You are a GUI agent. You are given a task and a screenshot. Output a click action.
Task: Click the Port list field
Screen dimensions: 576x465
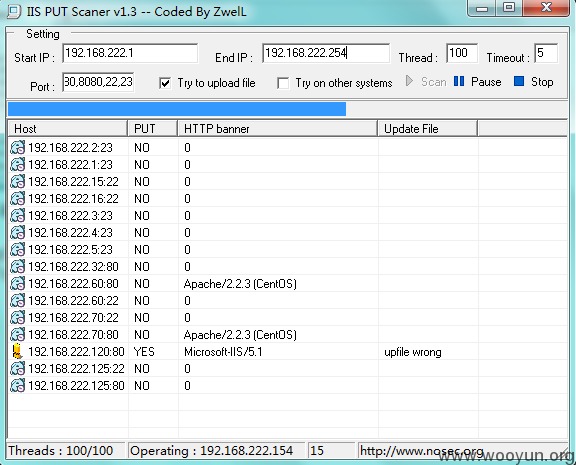coord(98,82)
